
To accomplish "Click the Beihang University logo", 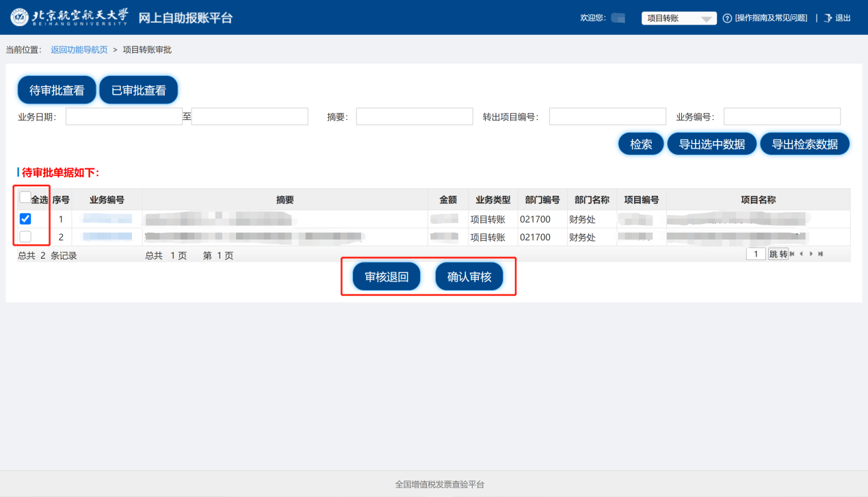I will point(69,17).
